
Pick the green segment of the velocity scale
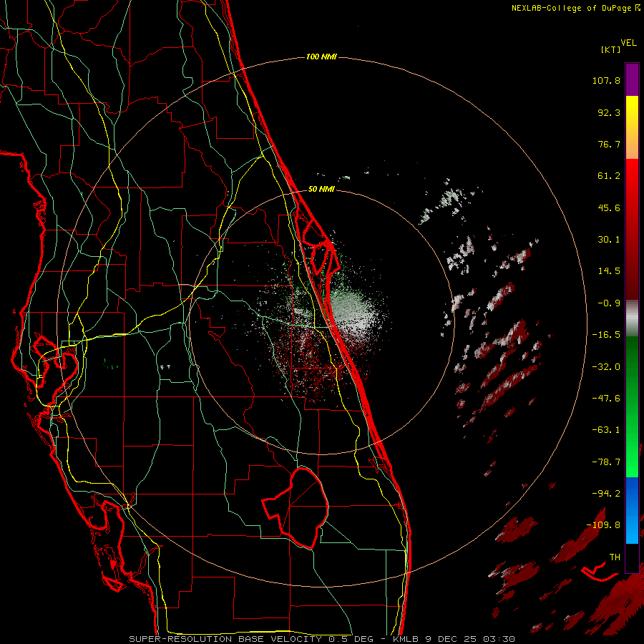(632, 406)
